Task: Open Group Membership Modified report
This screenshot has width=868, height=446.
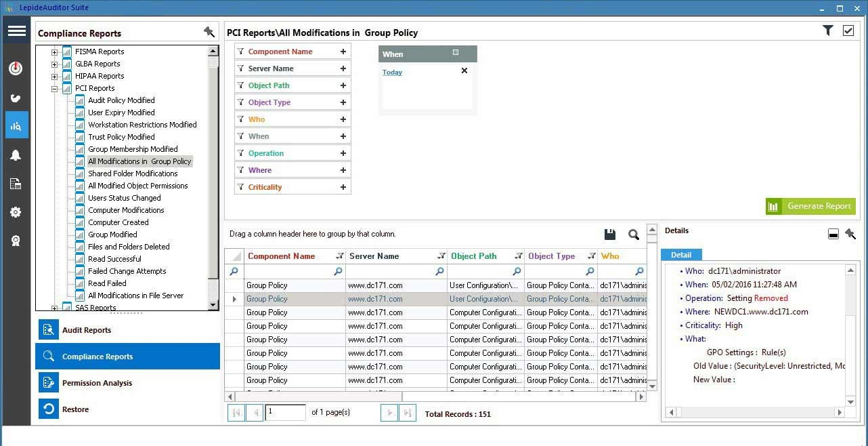Action: [133, 149]
